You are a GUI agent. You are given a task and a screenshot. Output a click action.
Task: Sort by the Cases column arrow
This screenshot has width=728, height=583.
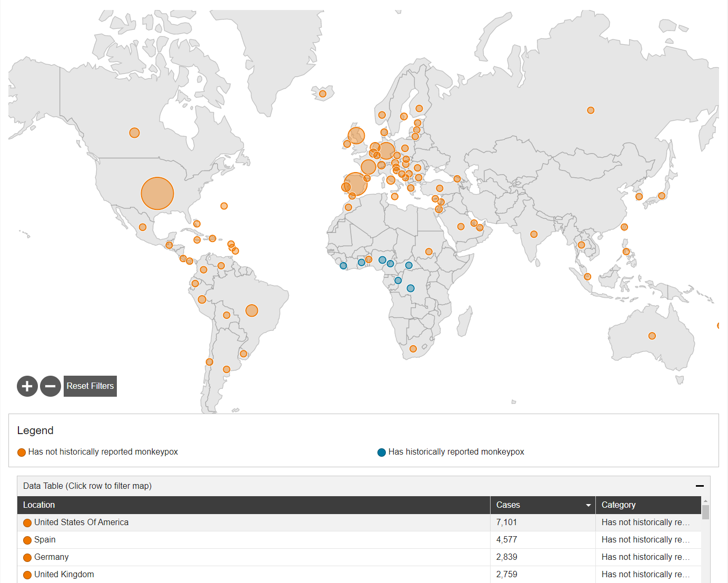point(588,505)
